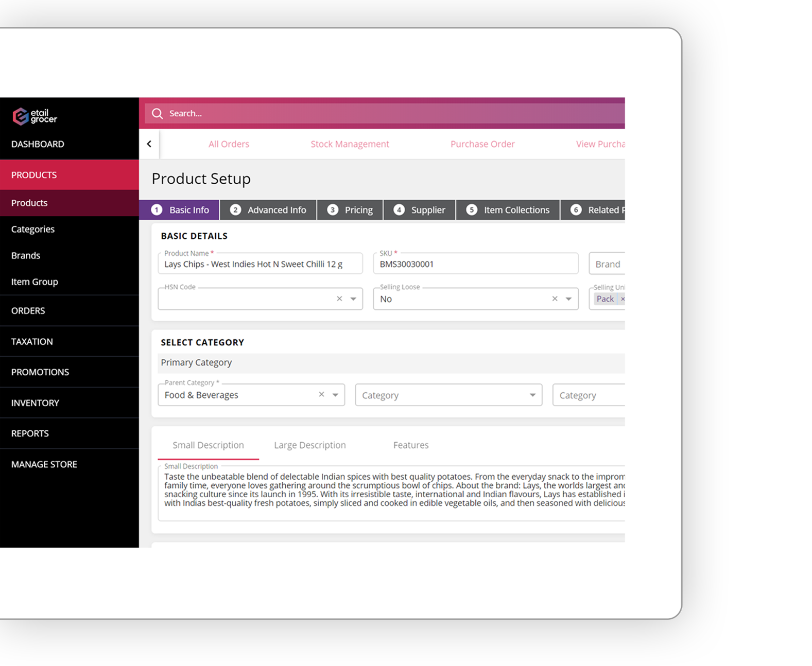Switch to the Large Description tab
This screenshot has height=666, width=812.
pyautogui.click(x=310, y=445)
